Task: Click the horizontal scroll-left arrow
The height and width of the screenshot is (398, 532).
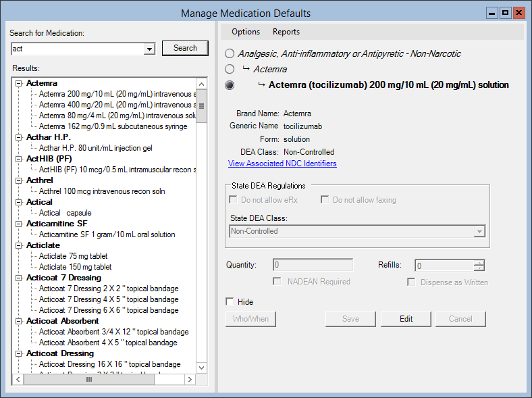Action: [x=18, y=379]
